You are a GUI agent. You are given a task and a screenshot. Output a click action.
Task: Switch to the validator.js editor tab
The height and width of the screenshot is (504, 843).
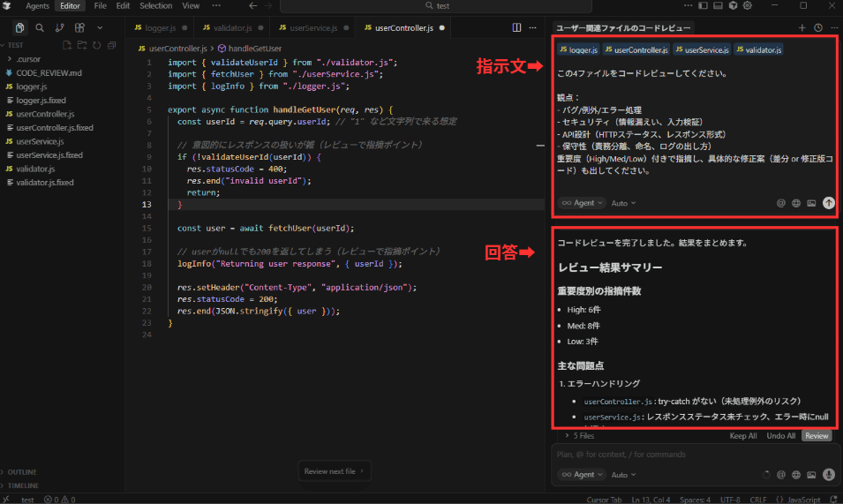pos(228,28)
